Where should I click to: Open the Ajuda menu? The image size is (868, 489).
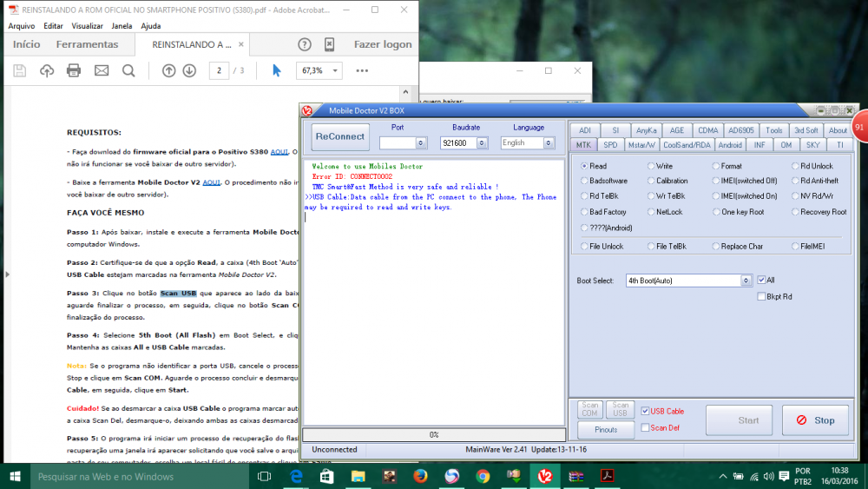point(150,25)
